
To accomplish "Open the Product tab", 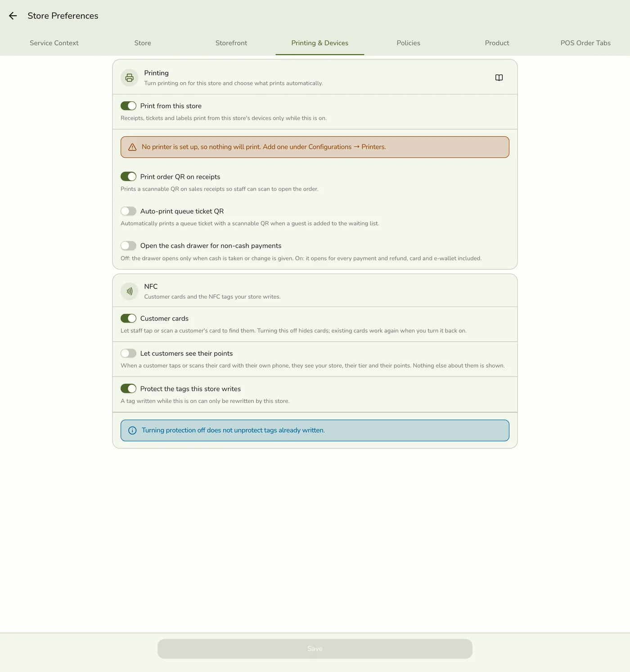I will point(497,43).
